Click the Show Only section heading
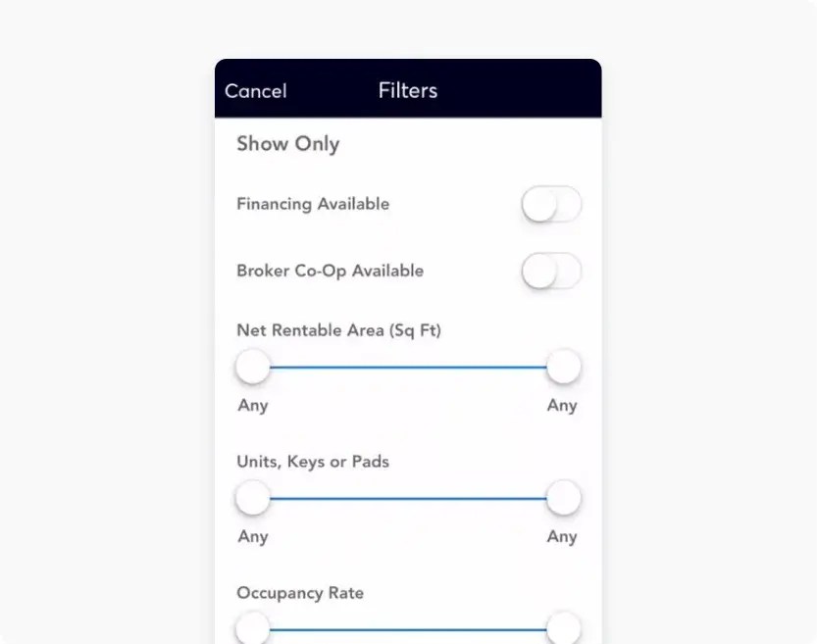The image size is (817, 644). 288,144
